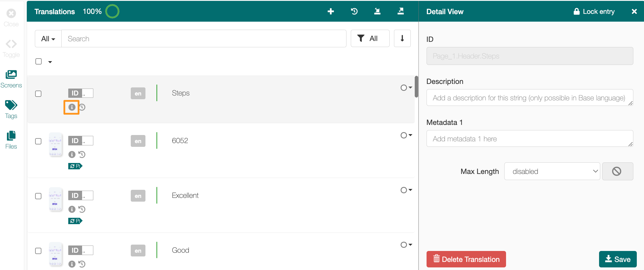The width and height of the screenshot is (644, 270).
Task: Add a new translation with plus icon
Action: [x=331, y=11]
